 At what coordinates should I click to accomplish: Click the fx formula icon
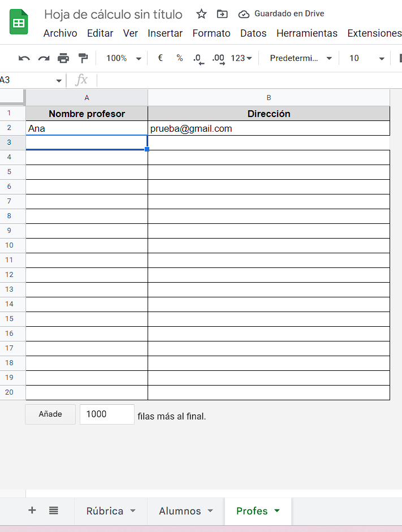tap(81, 80)
